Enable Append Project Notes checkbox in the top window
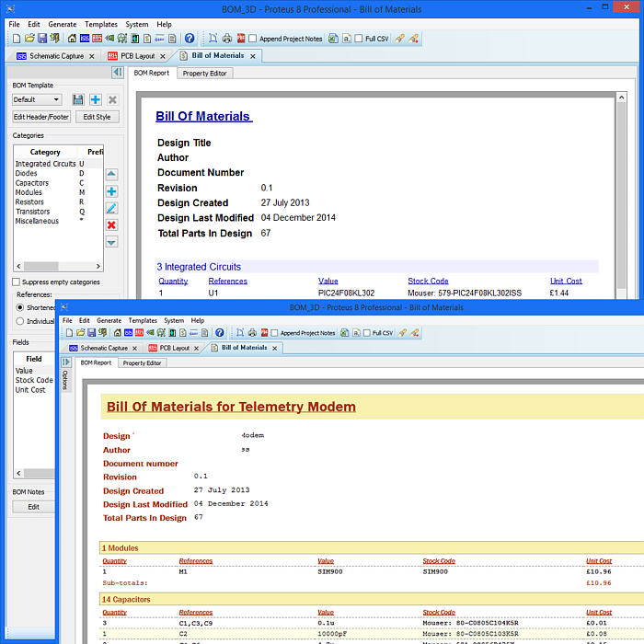644x644 pixels. pyautogui.click(x=253, y=39)
